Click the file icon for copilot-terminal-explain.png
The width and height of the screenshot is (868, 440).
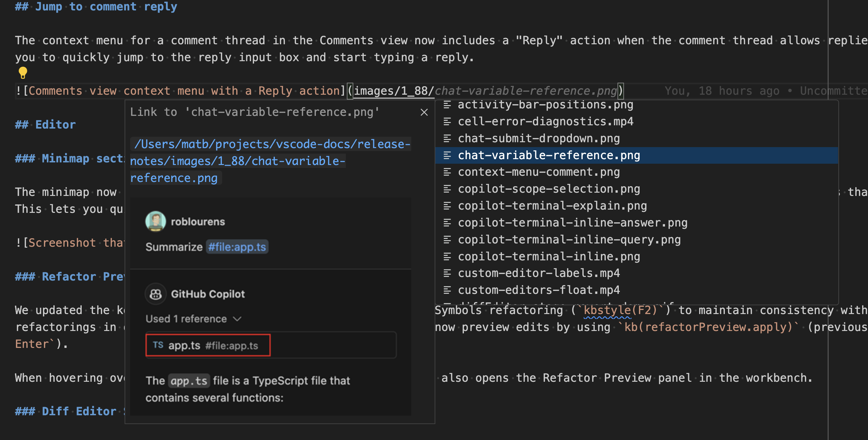[447, 206]
